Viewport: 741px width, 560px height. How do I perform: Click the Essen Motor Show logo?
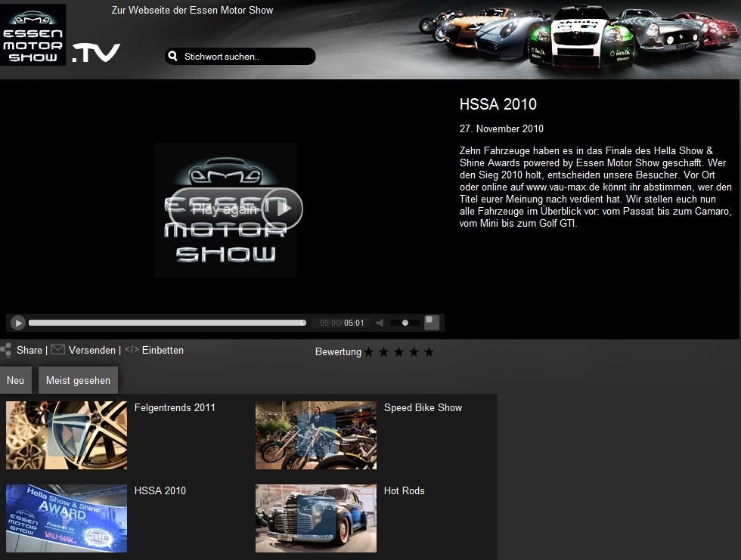pos(33,35)
